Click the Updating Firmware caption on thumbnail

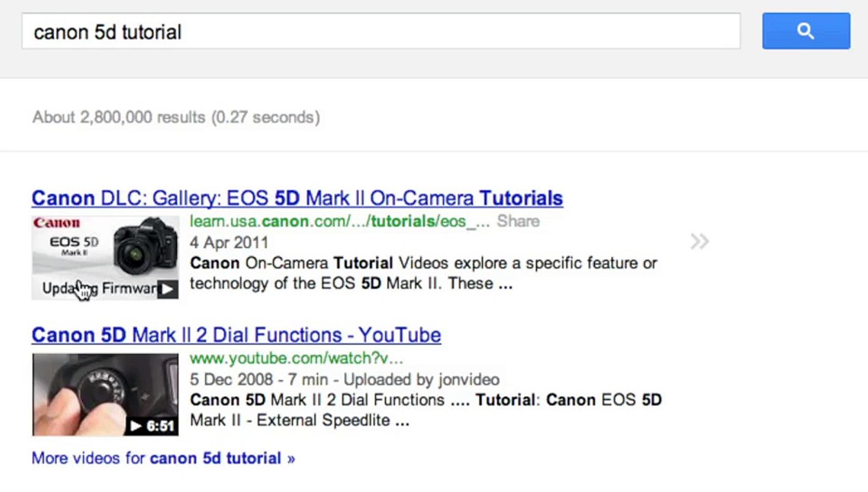coord(103,288)
